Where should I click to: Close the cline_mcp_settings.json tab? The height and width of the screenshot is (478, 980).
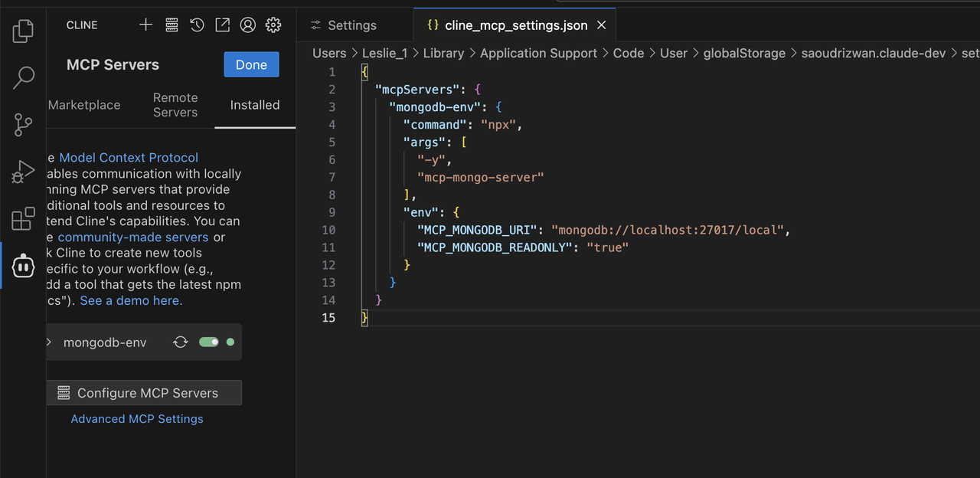[x=602, y=25]
